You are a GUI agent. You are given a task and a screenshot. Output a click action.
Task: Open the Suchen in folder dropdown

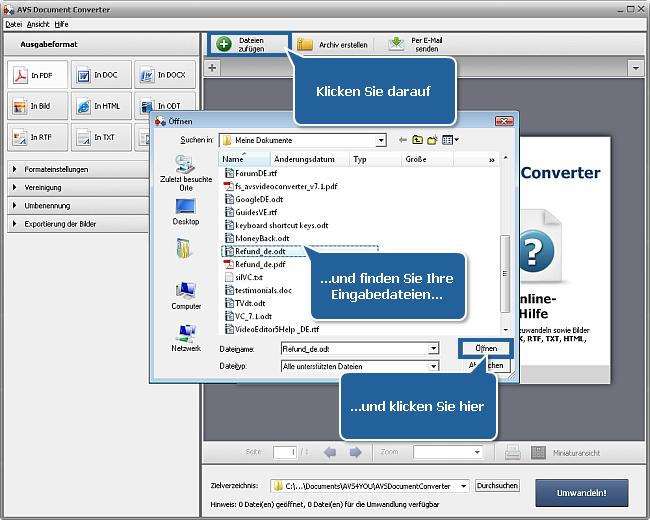(x=381, y=140)
